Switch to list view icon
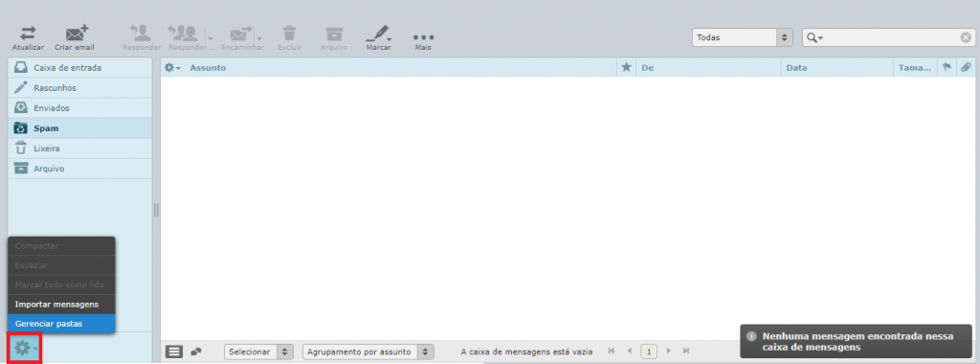Image resolution: width=980 pixels, height=364 pixels. (174, 353)
